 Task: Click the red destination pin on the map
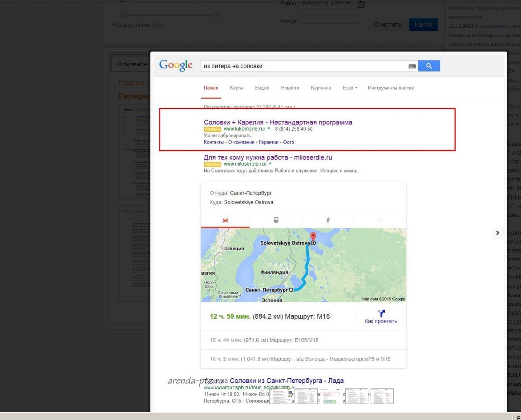point(313,236)
